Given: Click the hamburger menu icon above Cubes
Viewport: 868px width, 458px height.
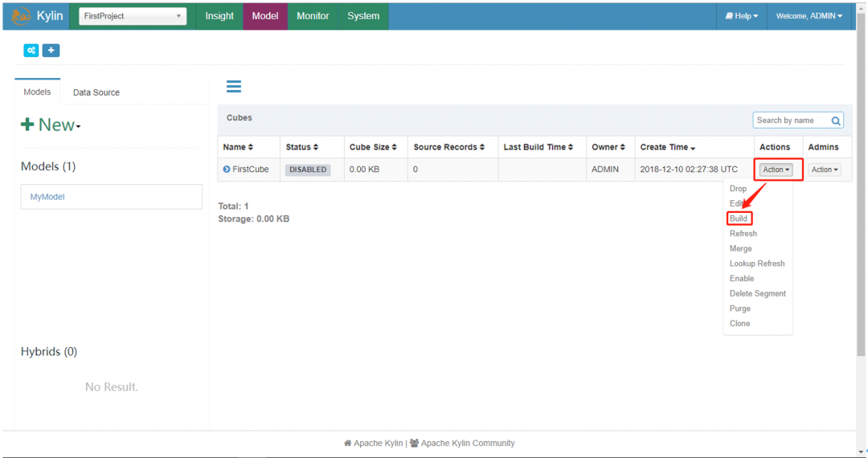Looking at the screenshot, I should 234,86.
